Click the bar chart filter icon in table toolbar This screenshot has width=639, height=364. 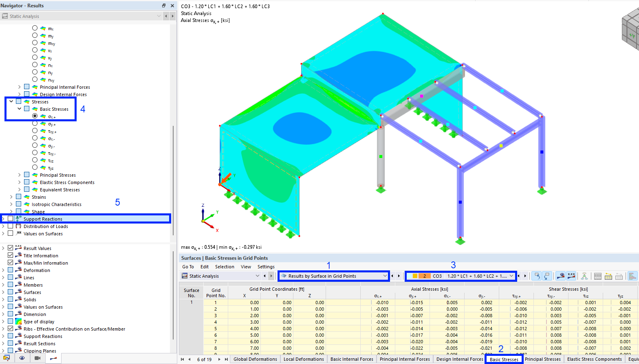(x=632, y=276)
